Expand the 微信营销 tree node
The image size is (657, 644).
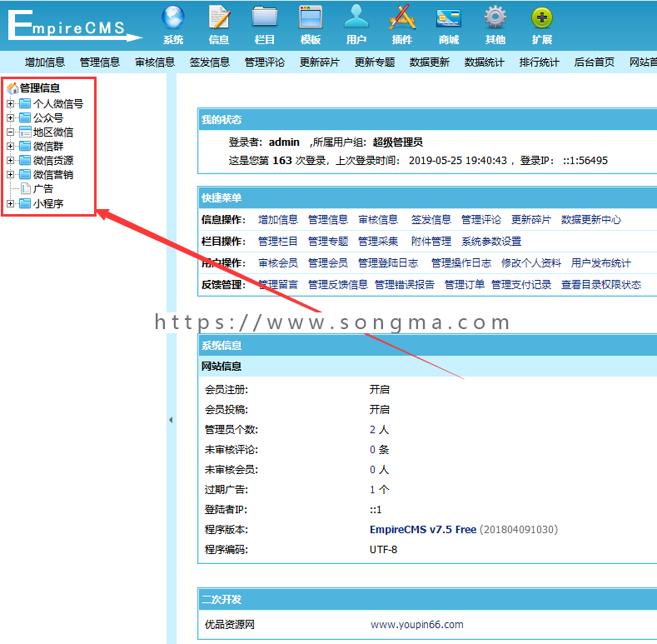click(11, 175)
